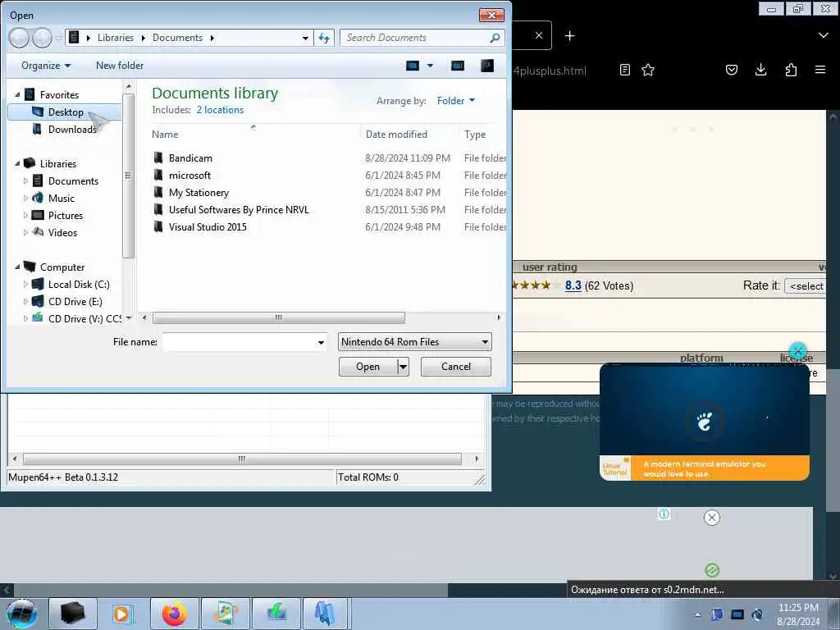Click the Mupen64++ ROM list horizontal scrollbar
Viewport: 840px width, 630px height.
242,459
